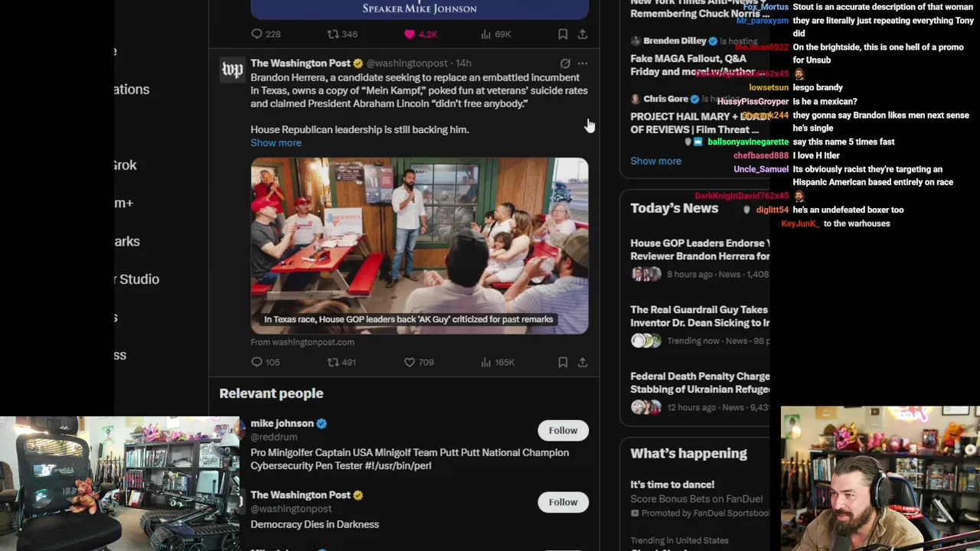Unlike the Speaker Mike Johnson post (4.2K)
The height and width of the screenshot is (551, 980).
(x=420, y=34)
